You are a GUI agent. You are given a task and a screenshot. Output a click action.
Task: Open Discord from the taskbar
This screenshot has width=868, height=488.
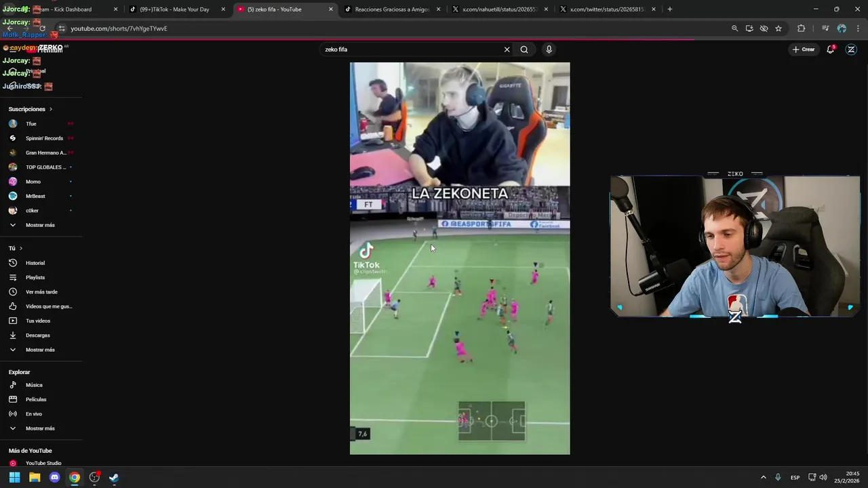coord(55,477)
